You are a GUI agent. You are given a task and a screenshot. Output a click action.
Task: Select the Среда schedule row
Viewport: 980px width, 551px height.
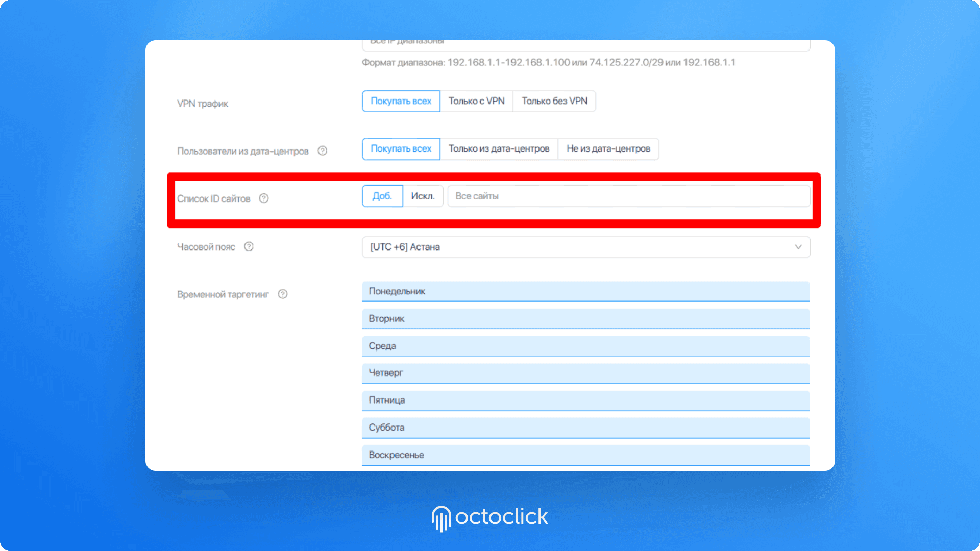[x=586, y=346]
